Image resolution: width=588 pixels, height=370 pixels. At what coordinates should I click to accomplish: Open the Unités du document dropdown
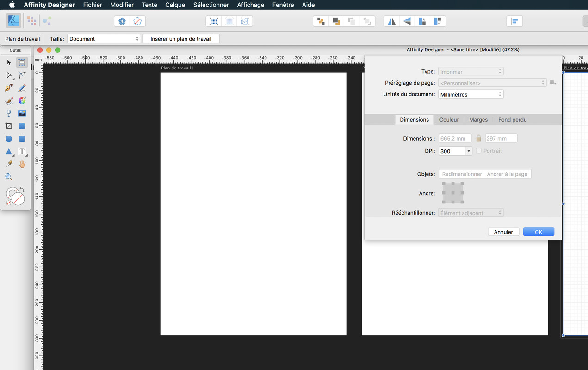click(470, 94)
